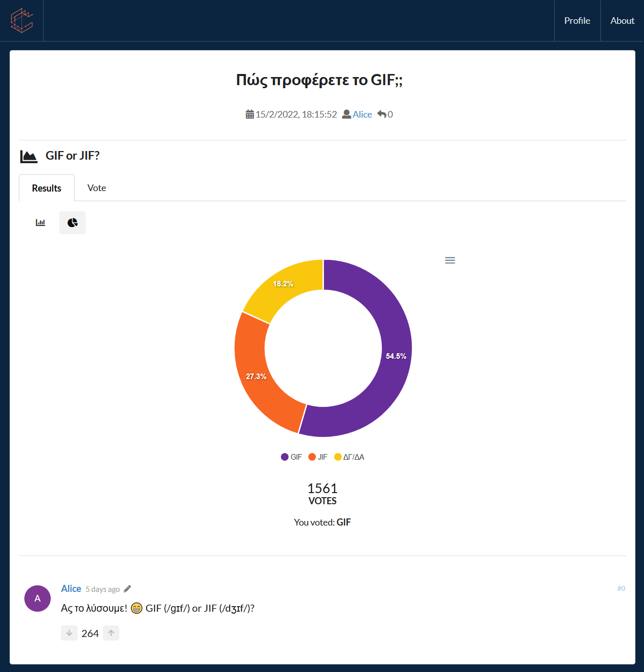Click Alice's name in the comment
Image resolution: width=644 pixels, height=672 pixels.
point(71,588)
